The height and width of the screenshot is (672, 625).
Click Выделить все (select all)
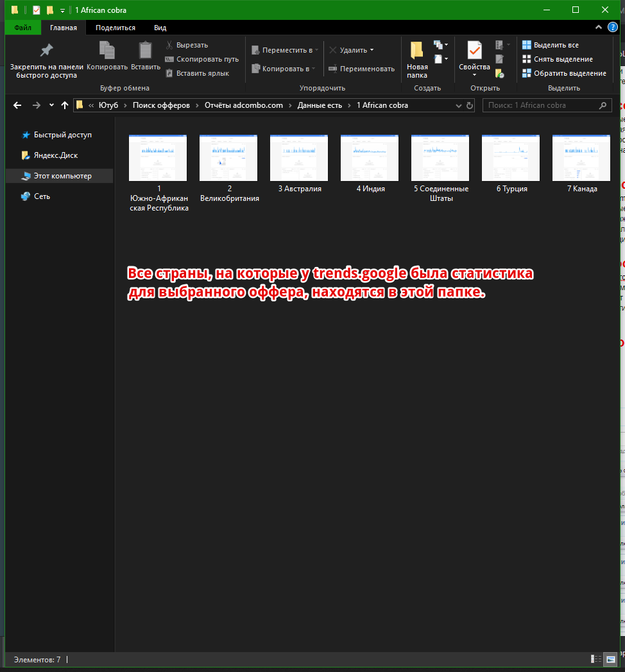click(551, 45)
